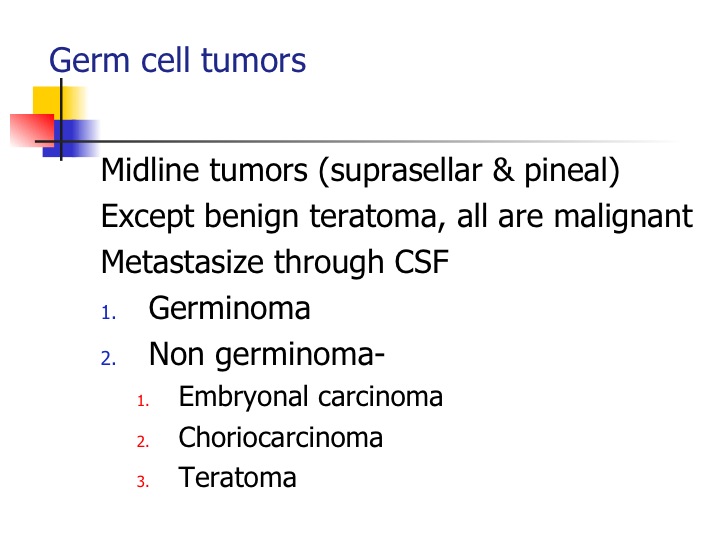Select the 'Embryonal carcinoma' sub-item

(310, 397)
